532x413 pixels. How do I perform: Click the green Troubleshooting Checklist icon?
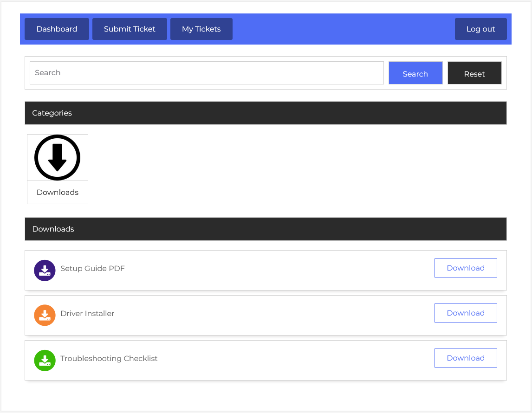[45, 360]
